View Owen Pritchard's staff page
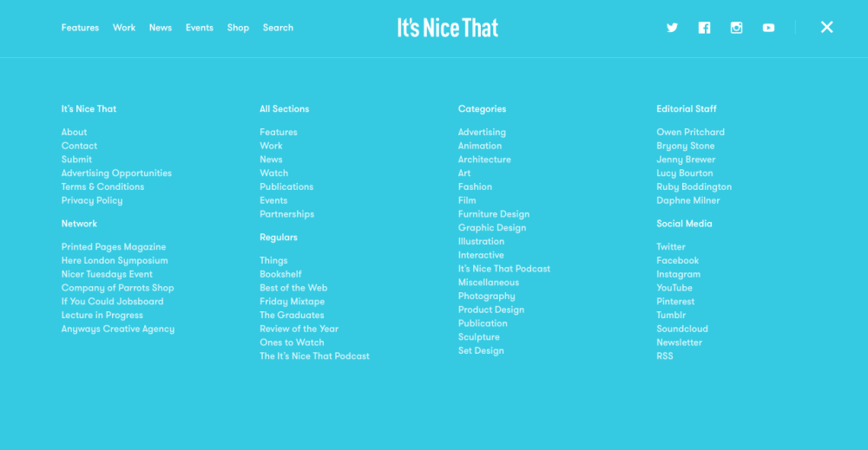The height and width of the screenshot is (450, 868). point(690,132)
